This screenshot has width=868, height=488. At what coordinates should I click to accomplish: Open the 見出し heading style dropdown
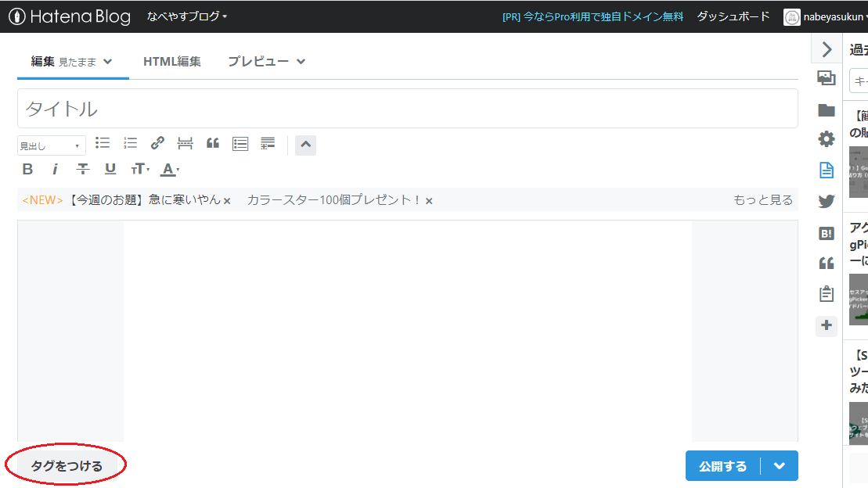click(51, 145)
